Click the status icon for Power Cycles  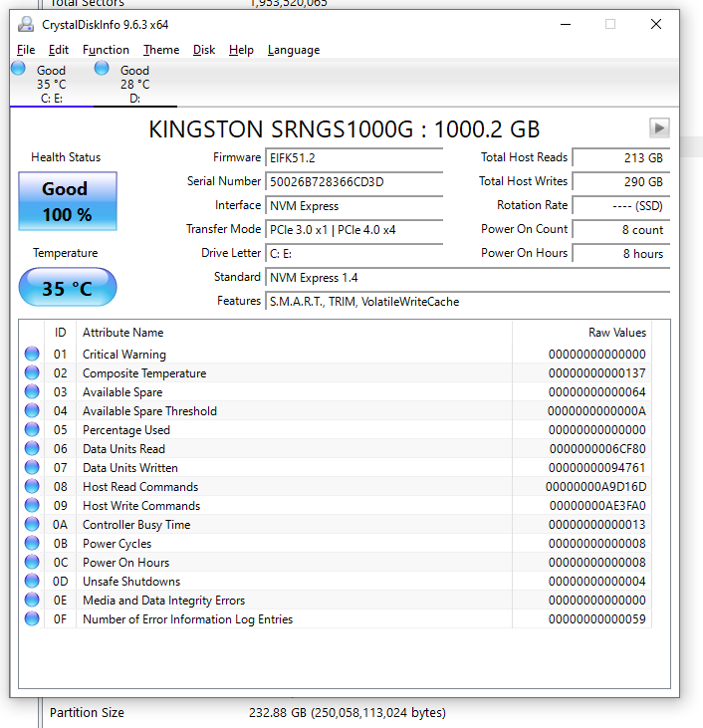[32, 543]
